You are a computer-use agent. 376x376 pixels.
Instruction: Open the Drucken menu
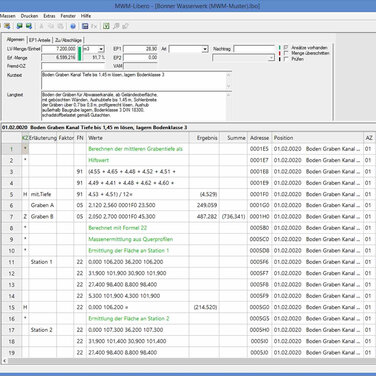[29, 16]
